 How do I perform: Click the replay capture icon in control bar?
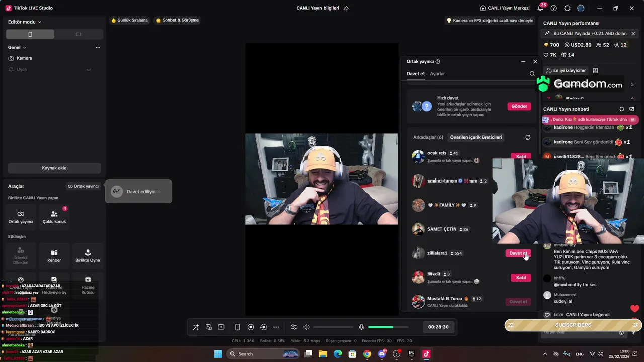(263, 327)
